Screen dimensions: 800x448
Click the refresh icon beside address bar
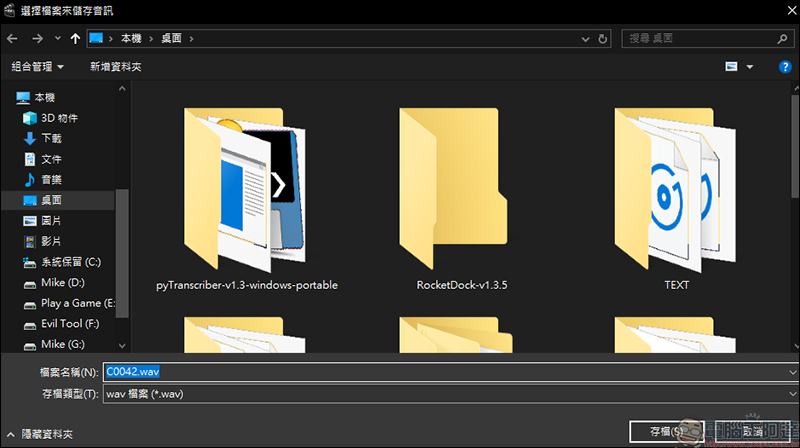click(605, 38)
